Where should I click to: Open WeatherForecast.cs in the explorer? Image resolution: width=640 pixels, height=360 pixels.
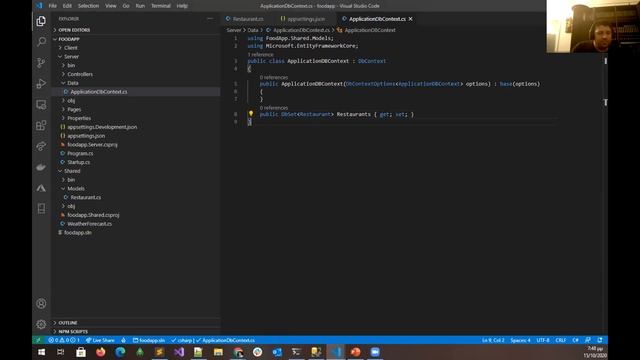pos(89,224)
